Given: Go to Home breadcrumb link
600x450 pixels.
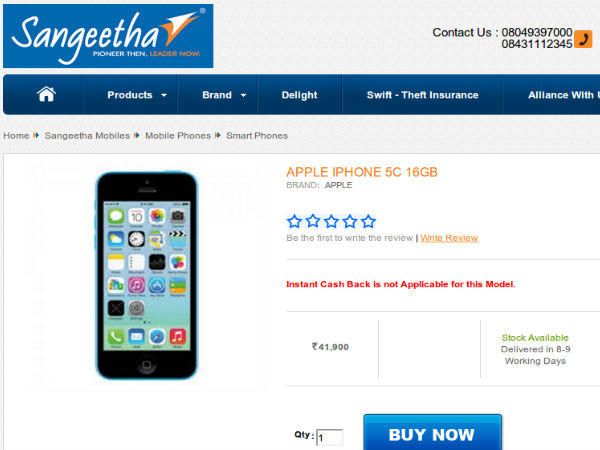Looking at the screenshot, I should tap(16, 135).
